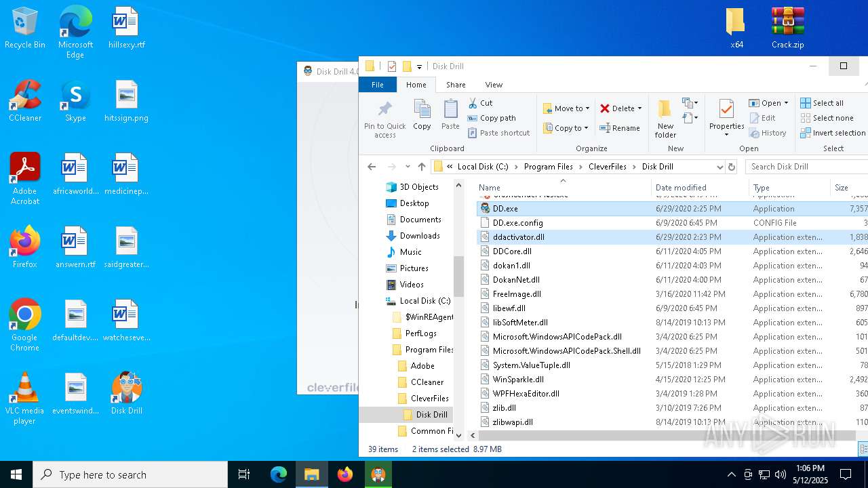Select Crack.zip archive on desktop

787,28
